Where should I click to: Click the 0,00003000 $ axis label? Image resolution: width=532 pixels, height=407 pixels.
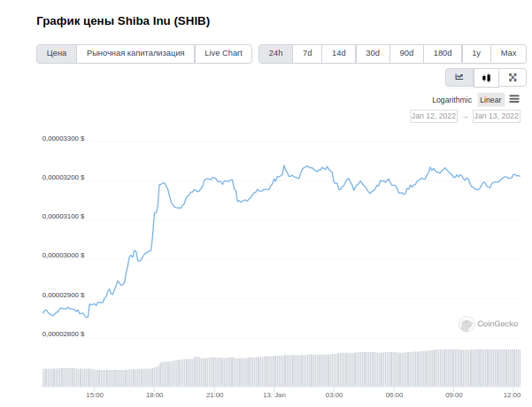63,255
